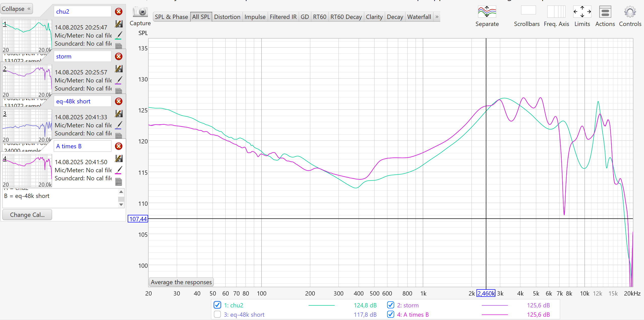Viewport: 644px width, 320px height.
Task: Collapse the measurements side panel
Action: (16, 9)
